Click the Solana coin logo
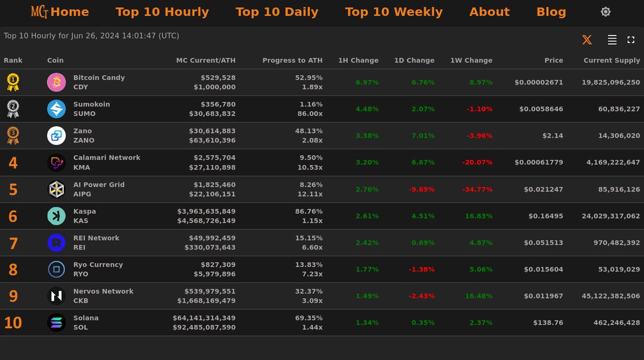 (x=56, y=323)
